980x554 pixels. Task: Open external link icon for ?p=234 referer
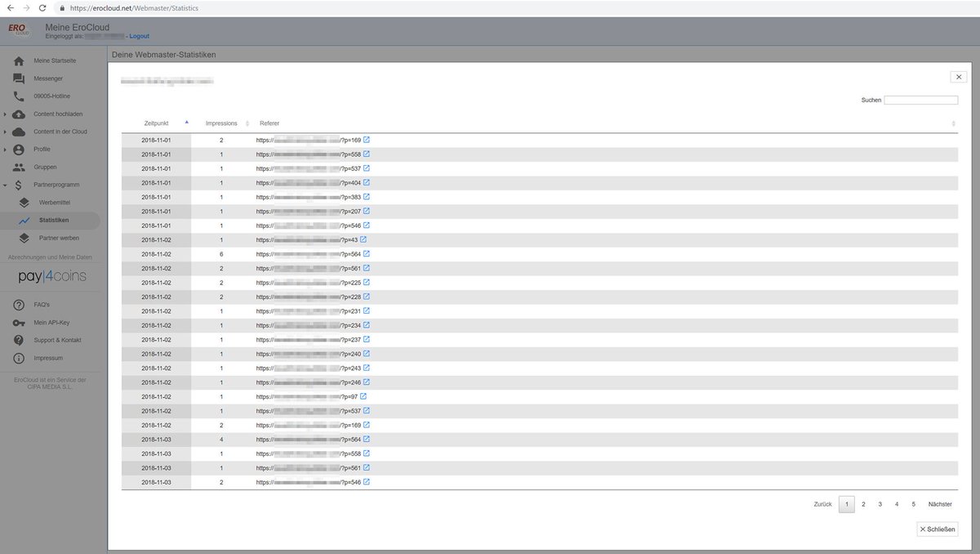(367, 325)
